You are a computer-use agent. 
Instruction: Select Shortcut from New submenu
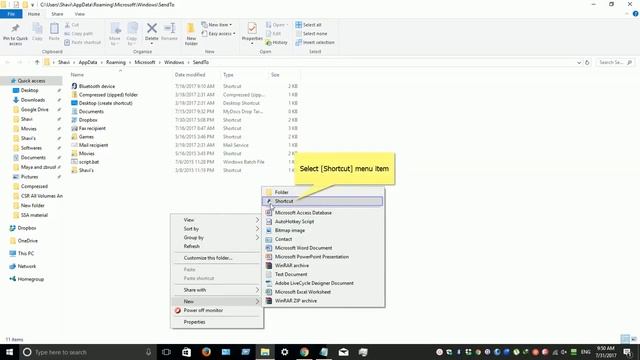323,201
